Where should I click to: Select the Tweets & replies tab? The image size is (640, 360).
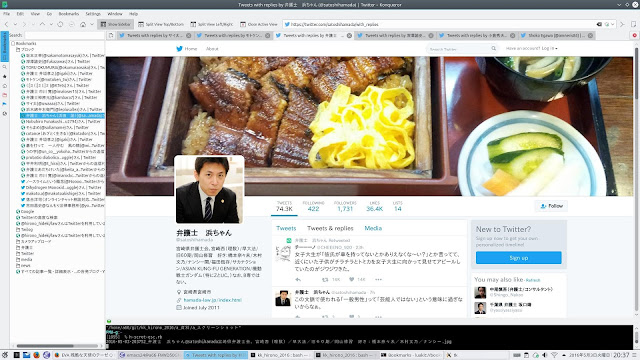click(x=330, y=228)
